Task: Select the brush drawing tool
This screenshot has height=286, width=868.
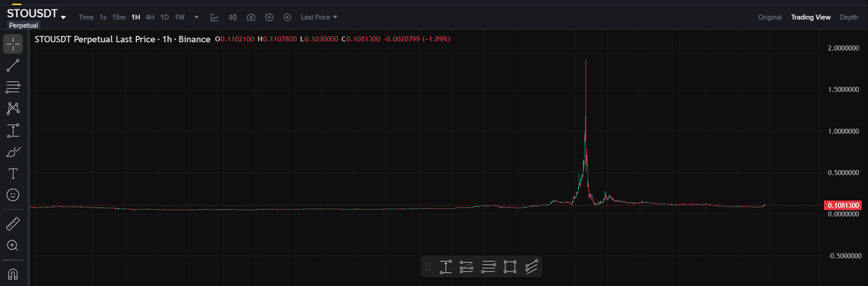Action: pos(13,152)
